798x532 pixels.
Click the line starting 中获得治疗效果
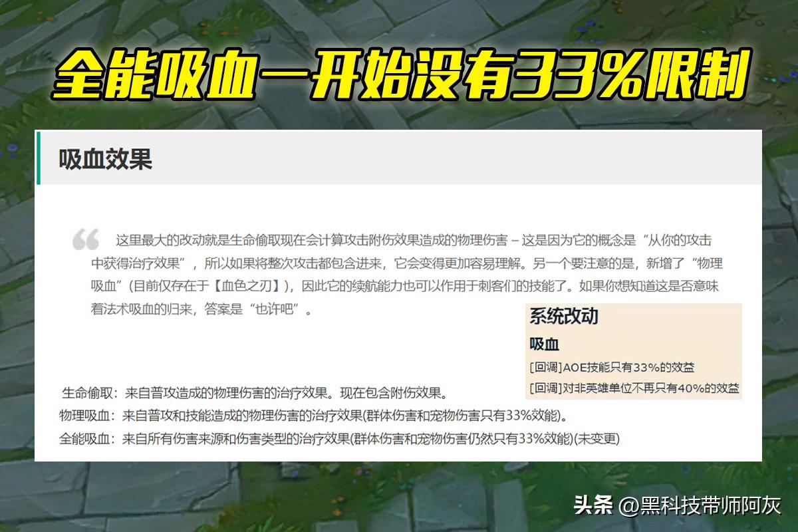click(x=406, y=263)
